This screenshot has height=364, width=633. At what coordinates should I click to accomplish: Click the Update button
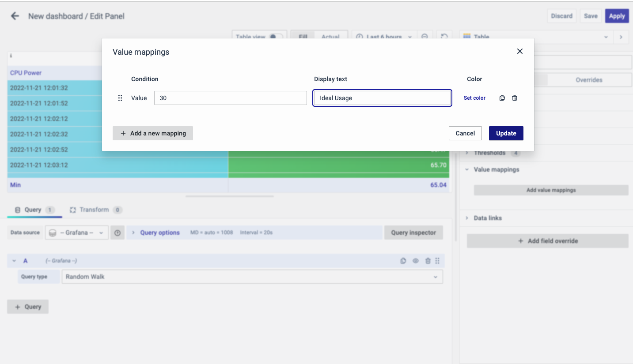506,133
